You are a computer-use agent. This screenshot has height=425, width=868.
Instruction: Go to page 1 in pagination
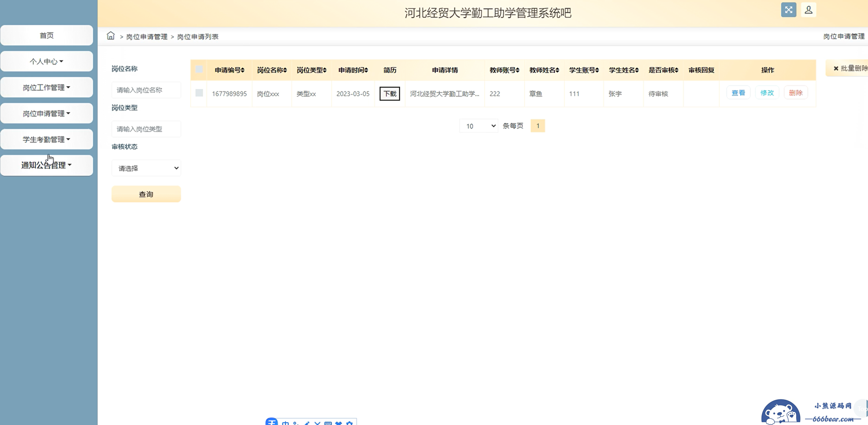tap(538, 126)
